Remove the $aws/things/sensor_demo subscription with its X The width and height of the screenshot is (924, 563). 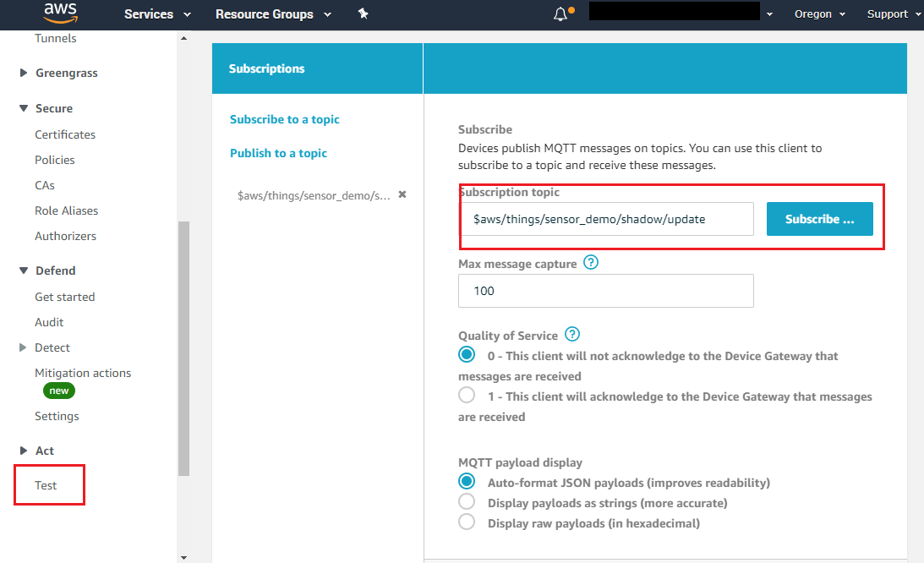pyautogui.click(x=402, y=194)
